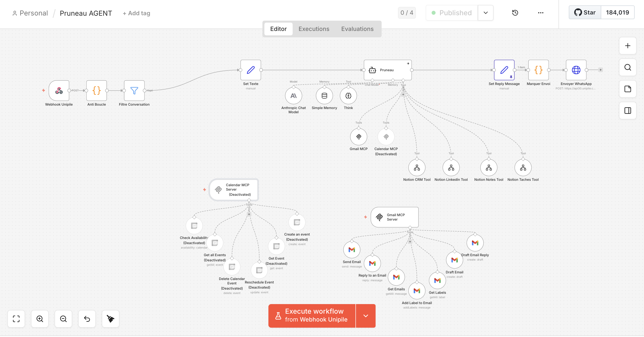This screenshot has height=337, width=644.
Task: Select the Simple Memory node
Action: point(324,96)
